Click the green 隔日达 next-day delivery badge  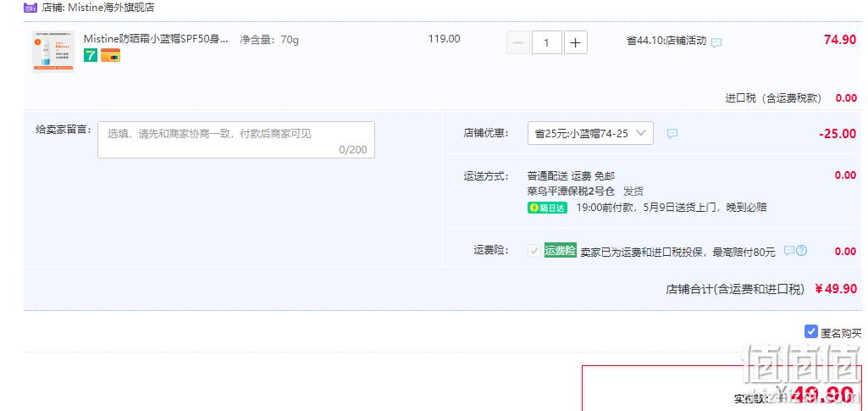(x=548, y=208)
